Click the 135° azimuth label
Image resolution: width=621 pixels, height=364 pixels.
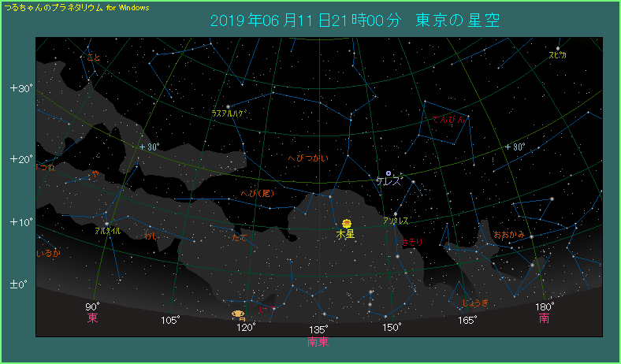point(318,329)
